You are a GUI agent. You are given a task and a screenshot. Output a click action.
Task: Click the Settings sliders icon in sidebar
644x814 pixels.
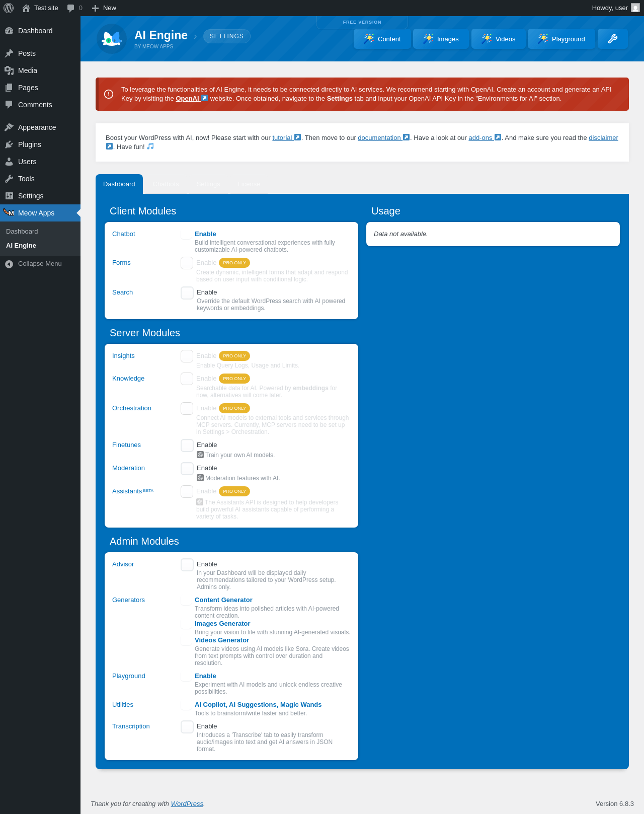(9, 196)
